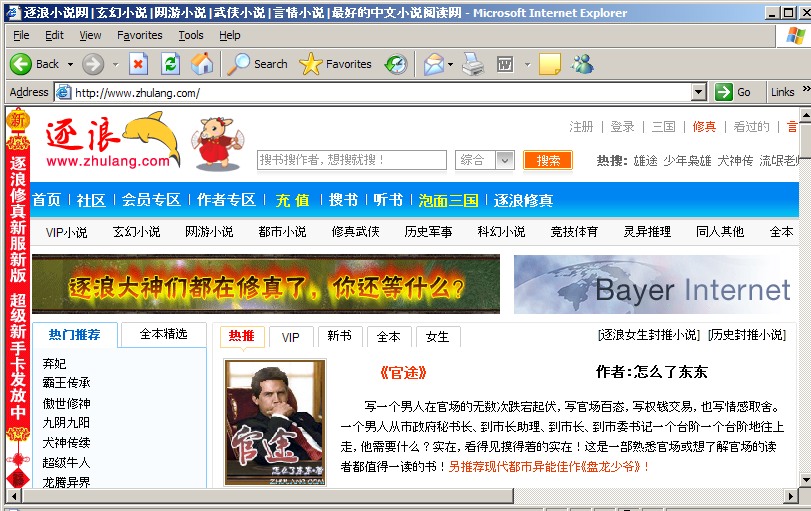
Task: Open the Favorites star toolbar button
Action: point(336,64)
